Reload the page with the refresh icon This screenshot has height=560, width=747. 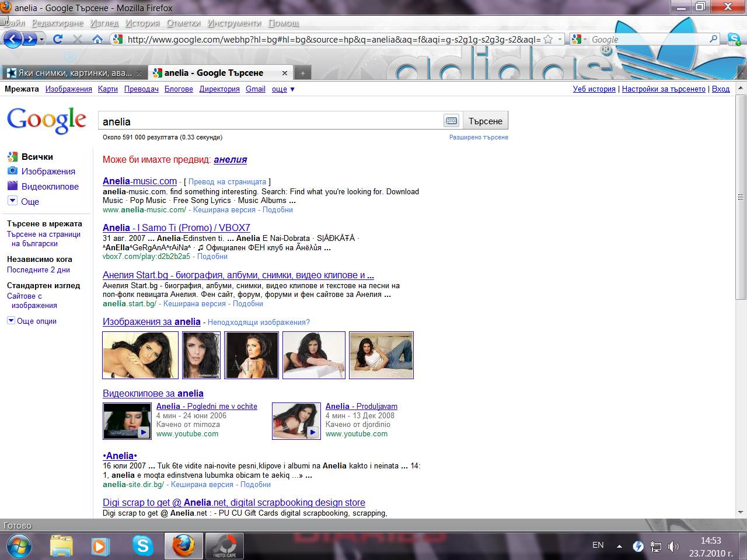click(x=57, y=39)
